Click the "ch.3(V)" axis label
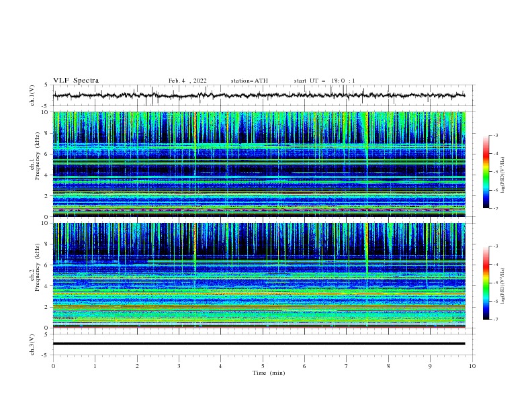Viewport: 532px width, 411px height. [x=32, y=345]
